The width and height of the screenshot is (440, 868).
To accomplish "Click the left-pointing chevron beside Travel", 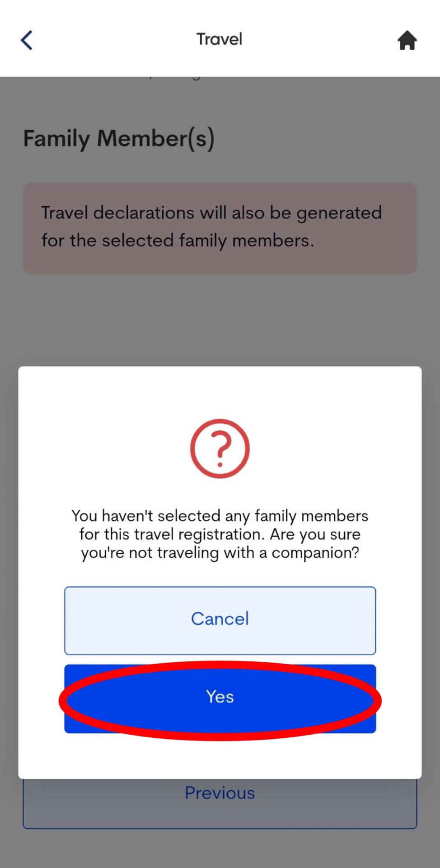I will pyautogui.click(x=27, y=40).
